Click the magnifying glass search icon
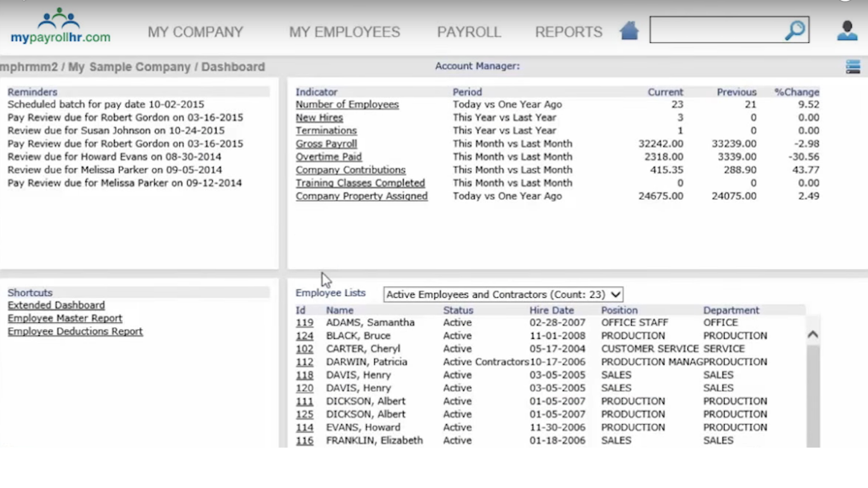868x488 pixels. click(795, 31)
